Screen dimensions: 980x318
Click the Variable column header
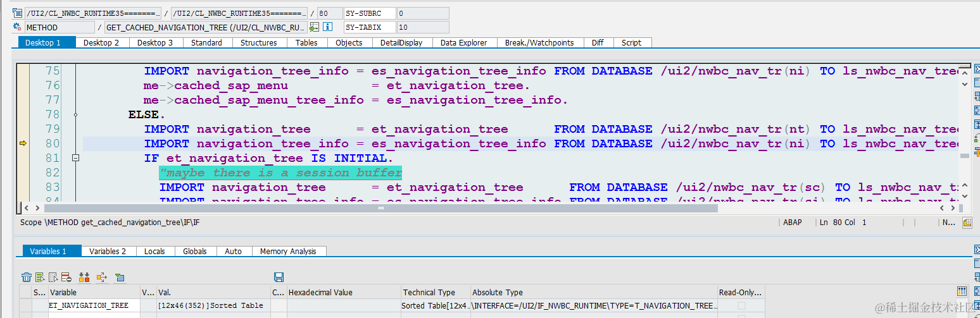(94, 292)
